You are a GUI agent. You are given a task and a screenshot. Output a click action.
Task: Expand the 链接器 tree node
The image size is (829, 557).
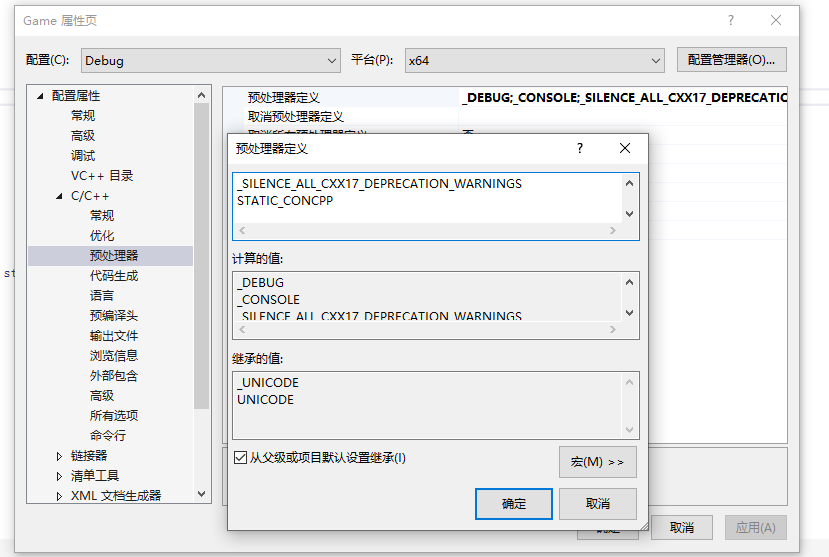click(59, 456)
